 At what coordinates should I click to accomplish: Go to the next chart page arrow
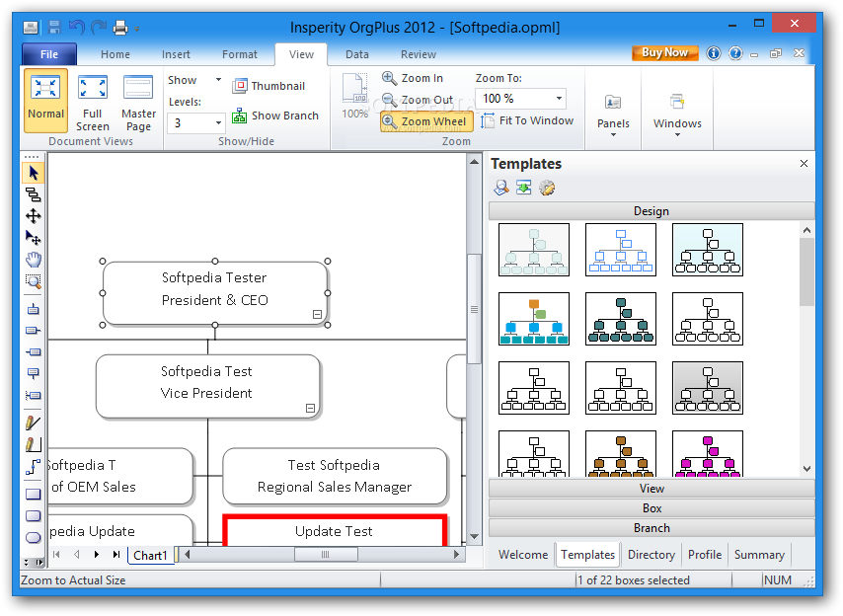pos(96,554)
